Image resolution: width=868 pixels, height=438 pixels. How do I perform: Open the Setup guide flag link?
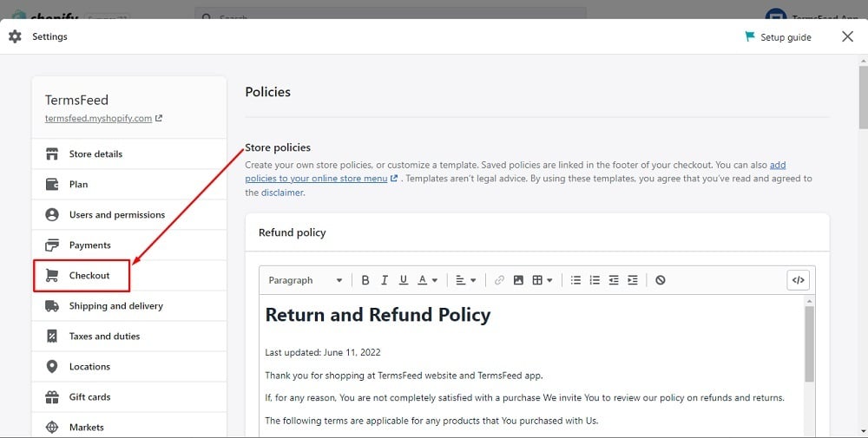pyautogui.click(x=779, y=37)
